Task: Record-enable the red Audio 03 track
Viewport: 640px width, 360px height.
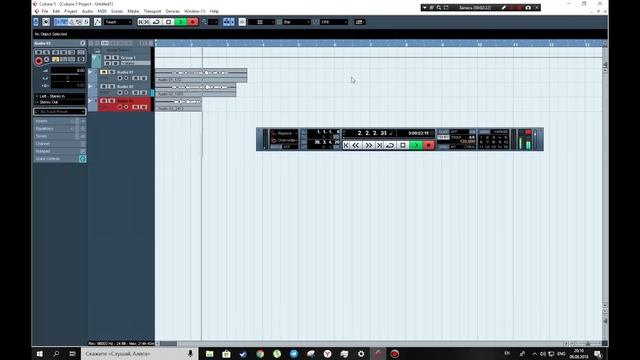Action: coord(120,107)
